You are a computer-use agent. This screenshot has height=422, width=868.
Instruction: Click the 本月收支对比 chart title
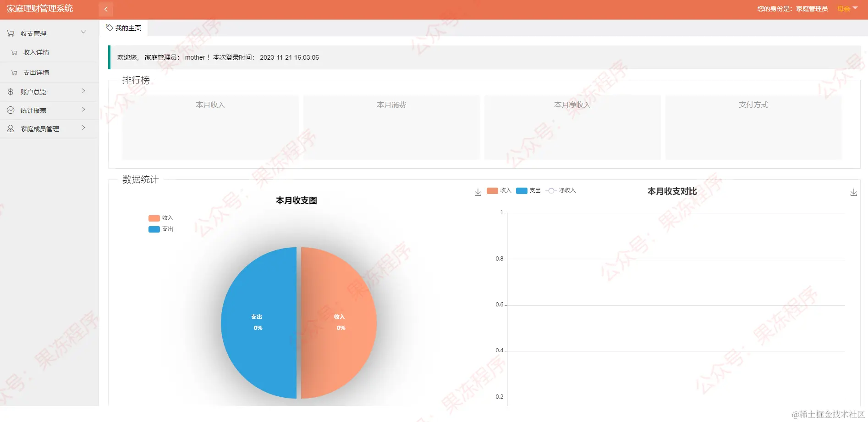pyautogui.click(x=672, y=191)
